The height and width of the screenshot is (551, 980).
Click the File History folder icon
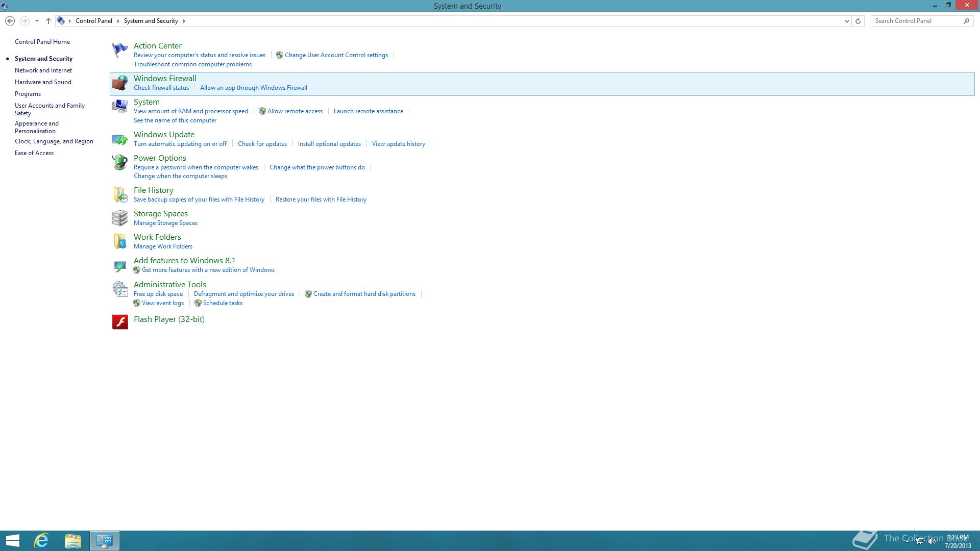point(119,194)
